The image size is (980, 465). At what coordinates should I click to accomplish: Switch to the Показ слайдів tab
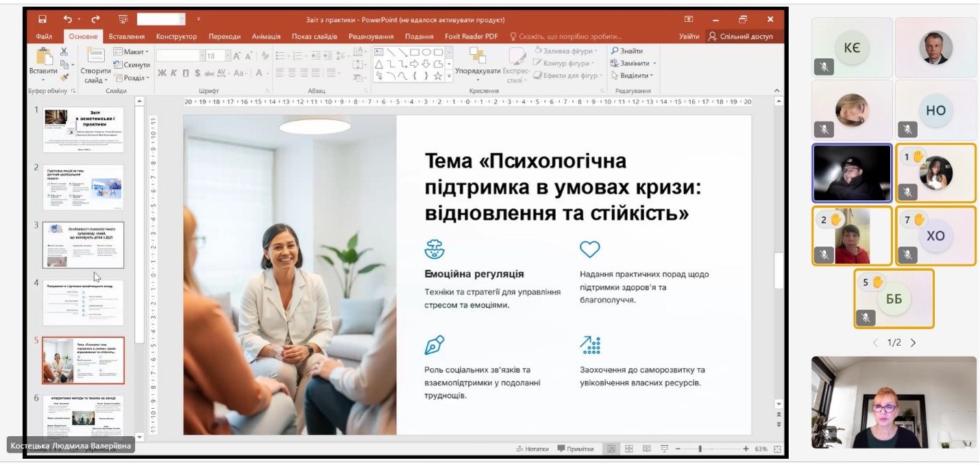pyautogui.click(x=315, y=36)
